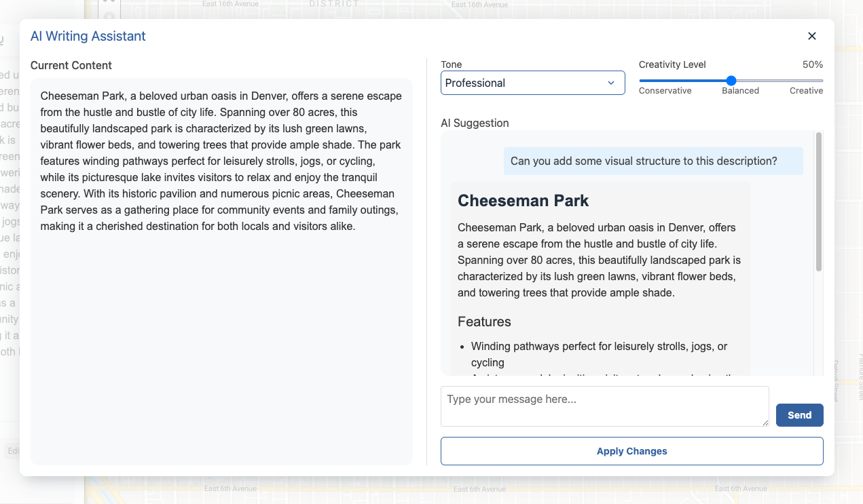Click the Balanced label under the slider
The image size is (863, 504).
(740, 91)
